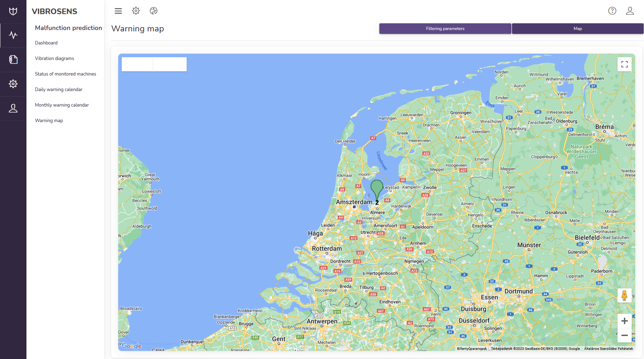Open the user profile icon top right
The image size is (644, 359).
click(x=630, y=11)
